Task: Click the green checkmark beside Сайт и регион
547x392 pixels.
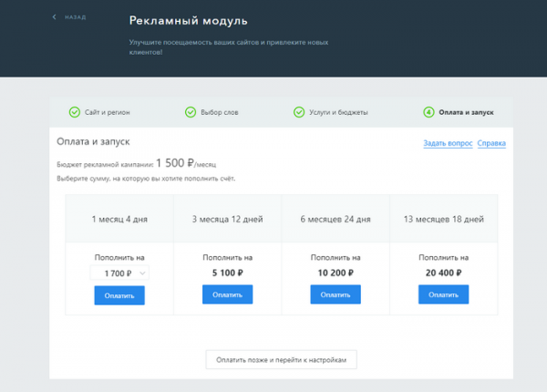Action: 75,112
